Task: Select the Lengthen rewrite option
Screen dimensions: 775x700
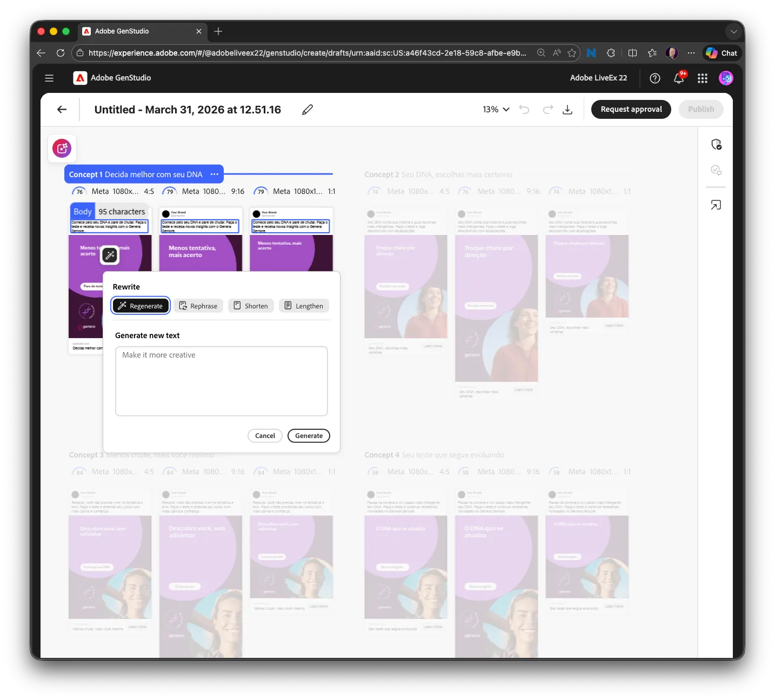Action: point(304,306)
